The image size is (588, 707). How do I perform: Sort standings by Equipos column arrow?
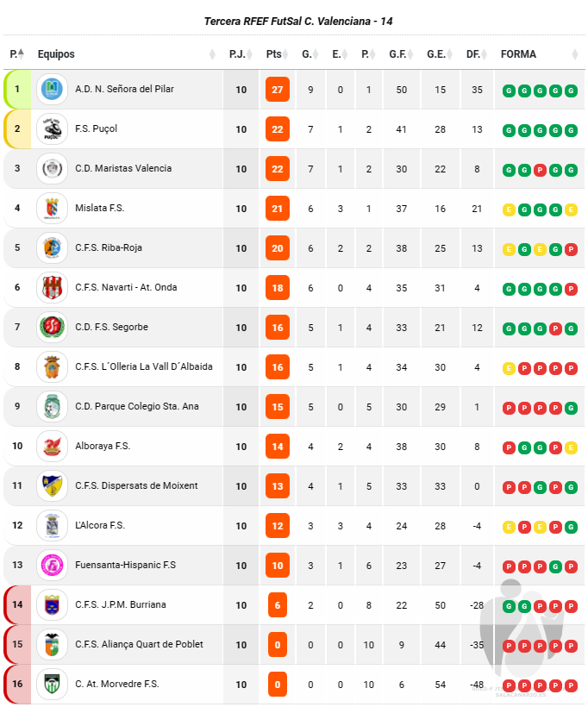tap(212, 54)
